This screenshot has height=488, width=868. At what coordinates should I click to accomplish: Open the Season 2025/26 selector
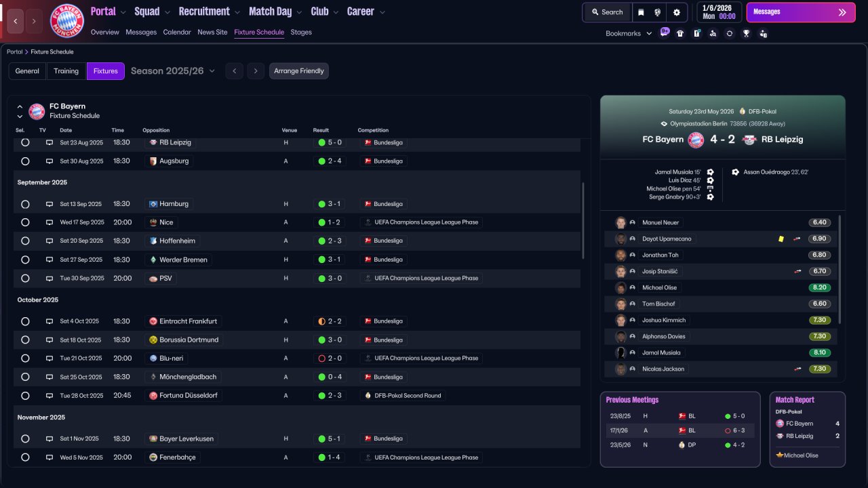coord(173,71)
